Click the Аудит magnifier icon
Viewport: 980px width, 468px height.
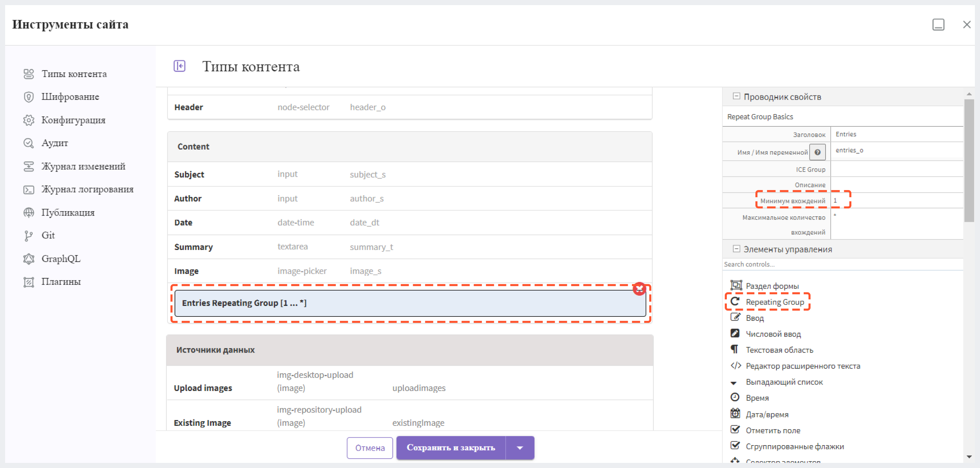[29, 143]
